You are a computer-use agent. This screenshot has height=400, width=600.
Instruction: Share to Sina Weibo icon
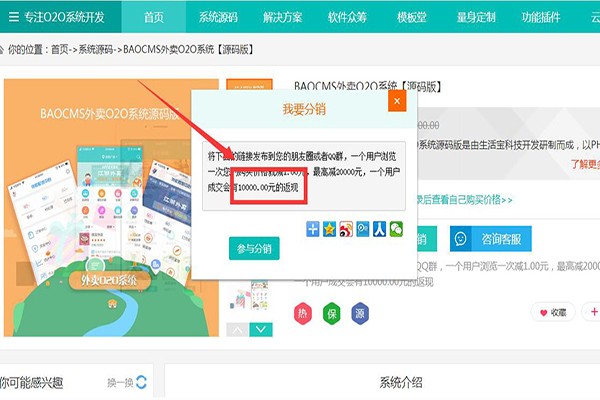[346, 229]
